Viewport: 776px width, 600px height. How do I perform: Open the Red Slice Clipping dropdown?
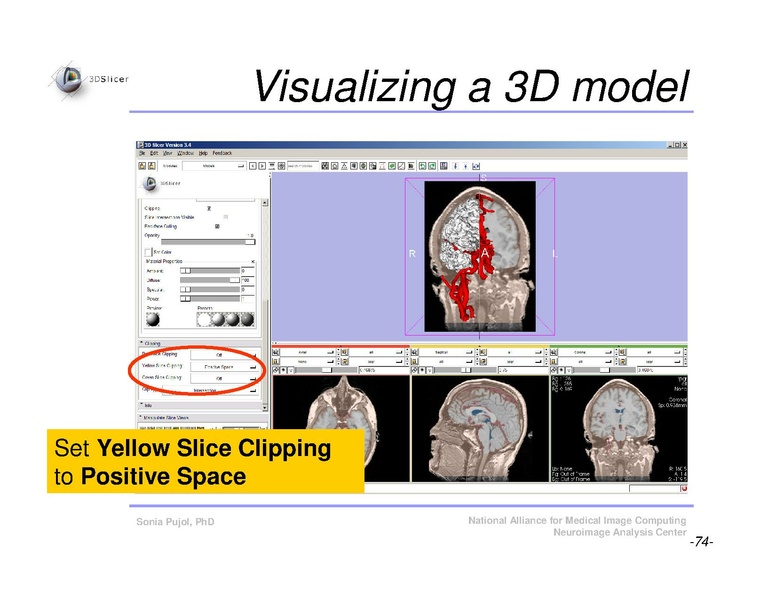coord(225,354)
